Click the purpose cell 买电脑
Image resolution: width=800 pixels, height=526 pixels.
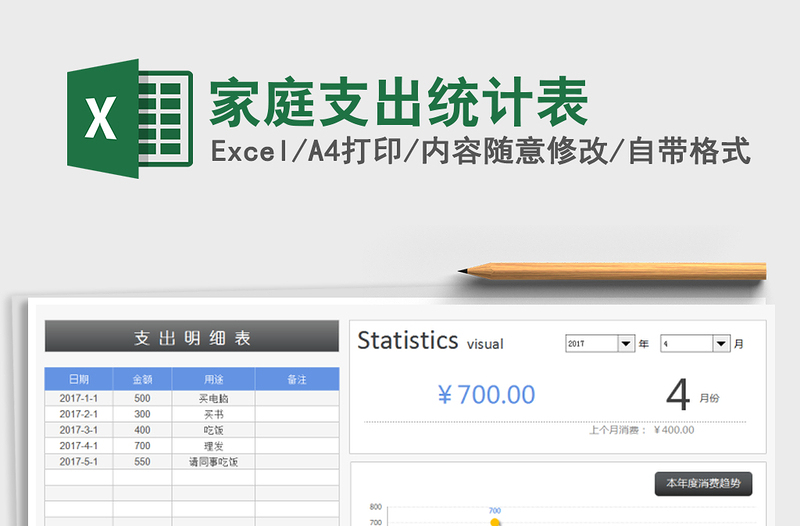pos(213,398)
